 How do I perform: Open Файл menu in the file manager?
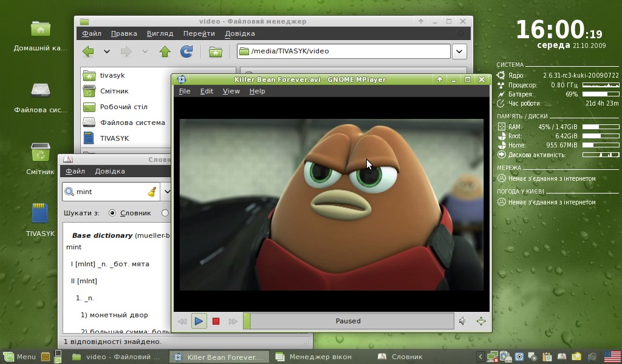click(92, 33)
